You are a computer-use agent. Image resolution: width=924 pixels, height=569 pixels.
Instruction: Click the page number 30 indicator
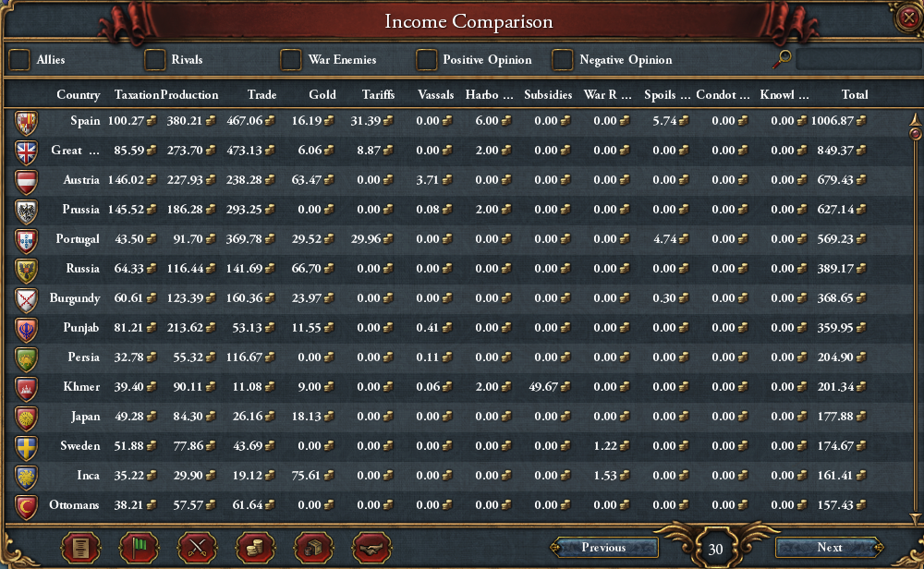[x=715, y=549]
